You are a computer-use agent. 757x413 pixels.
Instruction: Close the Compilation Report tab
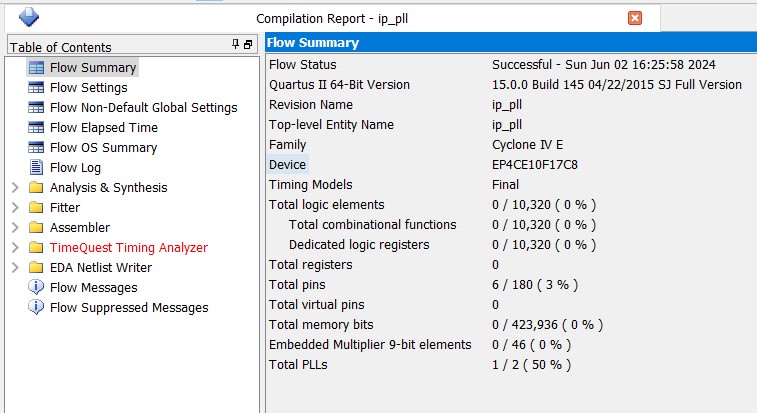tap(635, 18)
